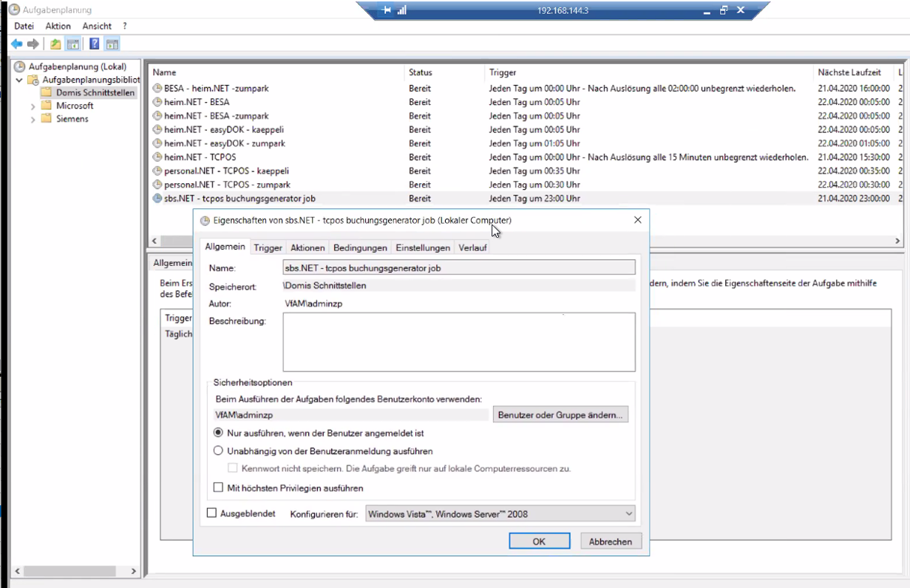
Task: Collapse the Aufgabenplanungsbibliothek tree node
Action: tap(19, 80)
